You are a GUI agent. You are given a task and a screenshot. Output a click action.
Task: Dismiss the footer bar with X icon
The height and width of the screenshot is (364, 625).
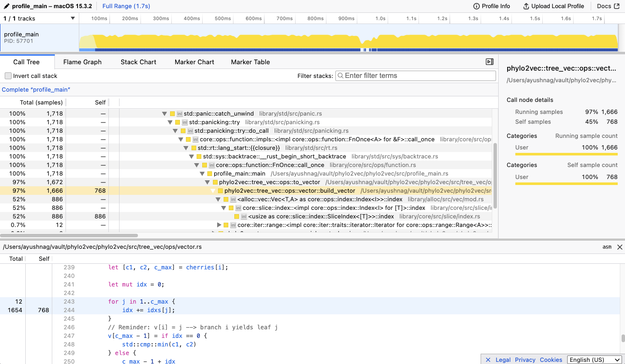[x=488, y=360]
